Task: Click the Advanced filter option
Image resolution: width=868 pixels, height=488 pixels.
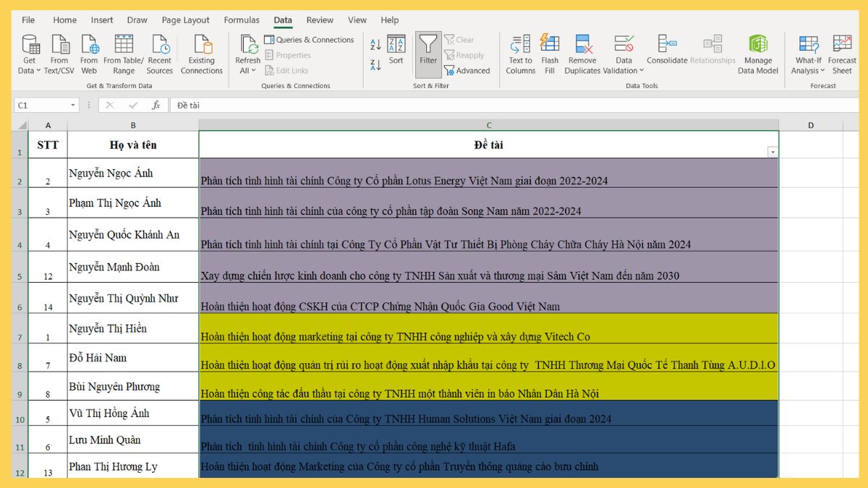Action: [x=467, y=69]
